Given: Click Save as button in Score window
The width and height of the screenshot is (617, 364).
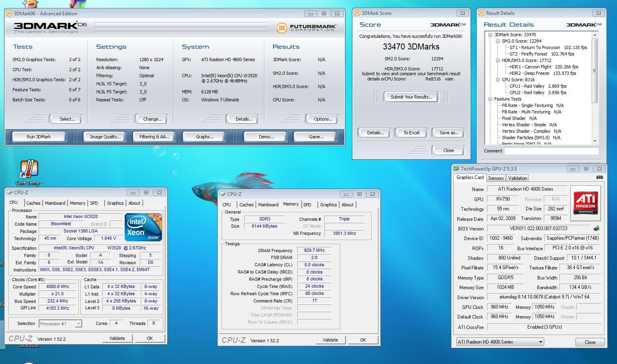Looking at the screenshot, I should (x=449, y=133).
